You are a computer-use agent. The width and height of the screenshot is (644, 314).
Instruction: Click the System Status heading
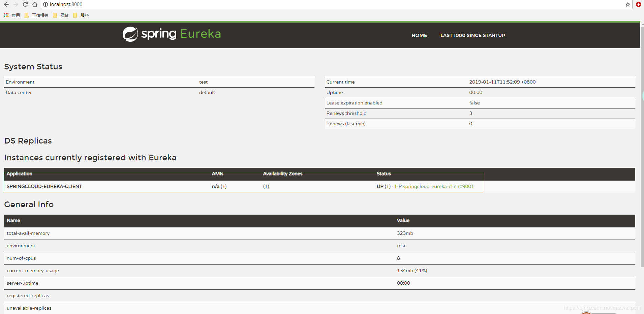(x=33, y=67)
